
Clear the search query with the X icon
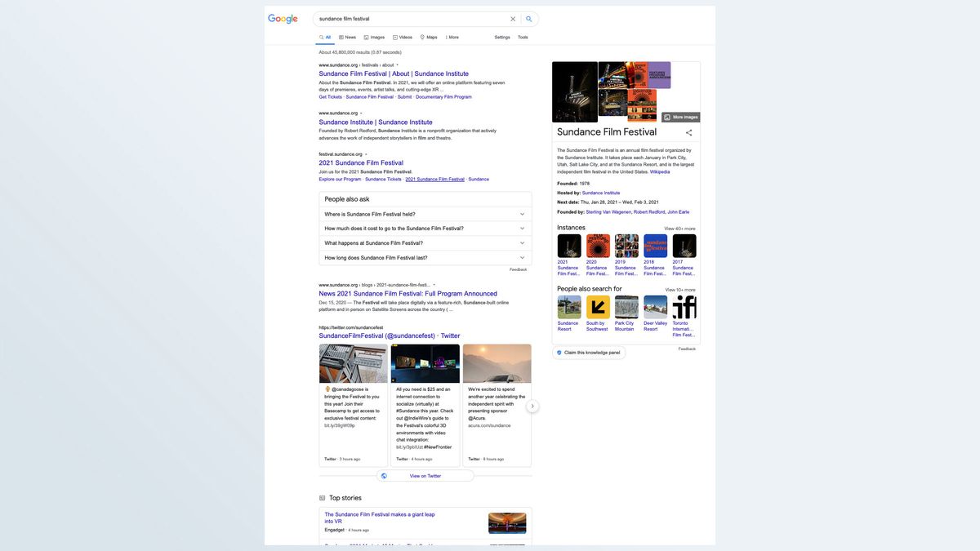pos(511,17)
